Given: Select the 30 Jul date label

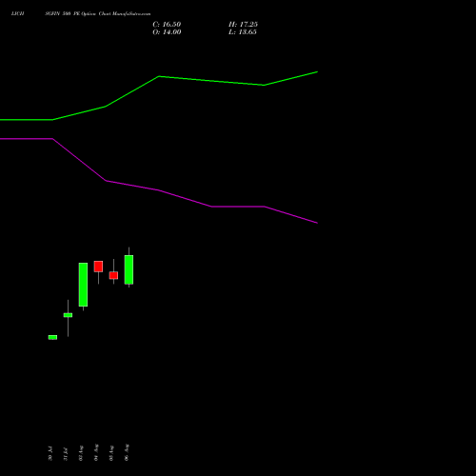Looking at the screenshot, I should (x=50, y=453).
